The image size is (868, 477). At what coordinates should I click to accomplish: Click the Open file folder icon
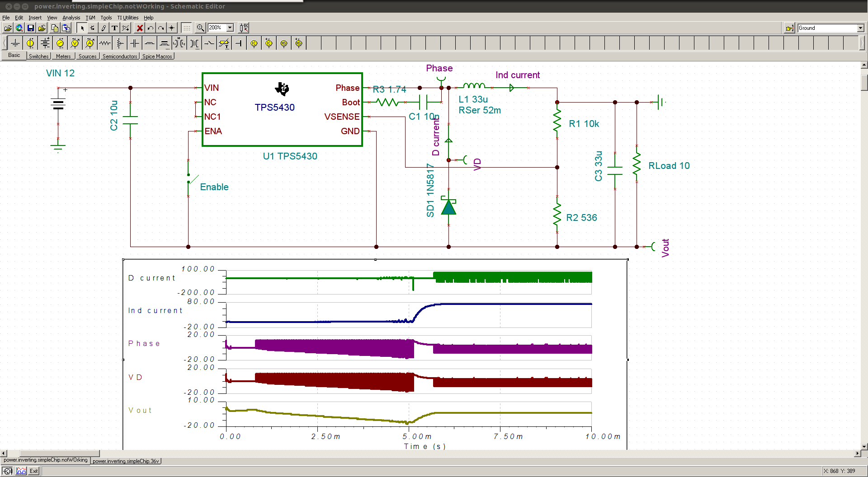8,28
